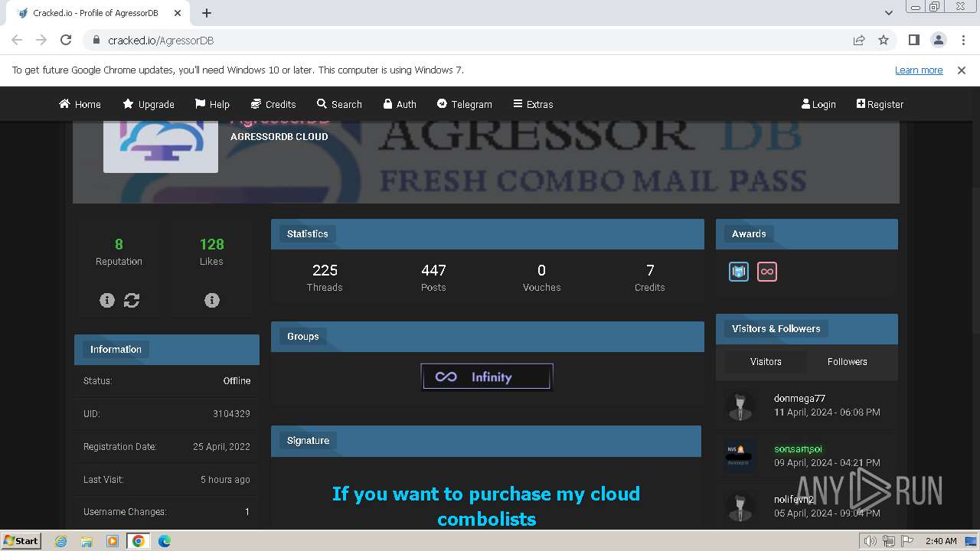Open the share page icon in address bar
This screenshot has height=551, width=980.
pyautogui.click(x=859, y=40)
